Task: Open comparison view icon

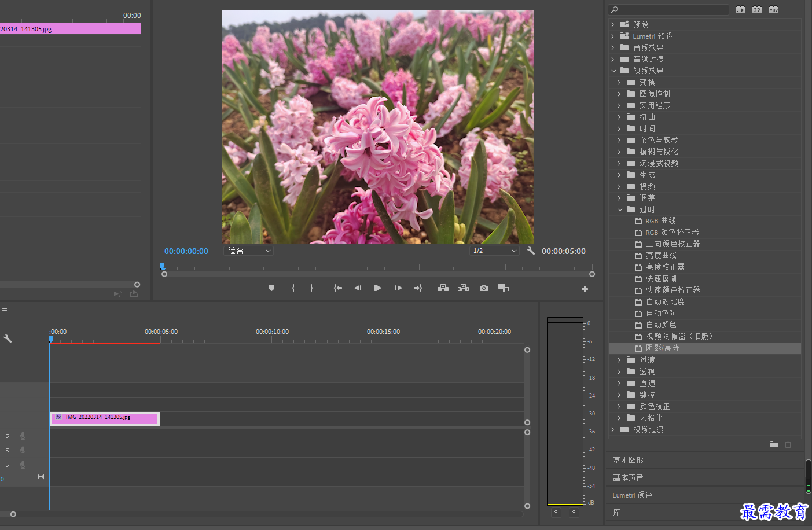Action: click(504, 288)
